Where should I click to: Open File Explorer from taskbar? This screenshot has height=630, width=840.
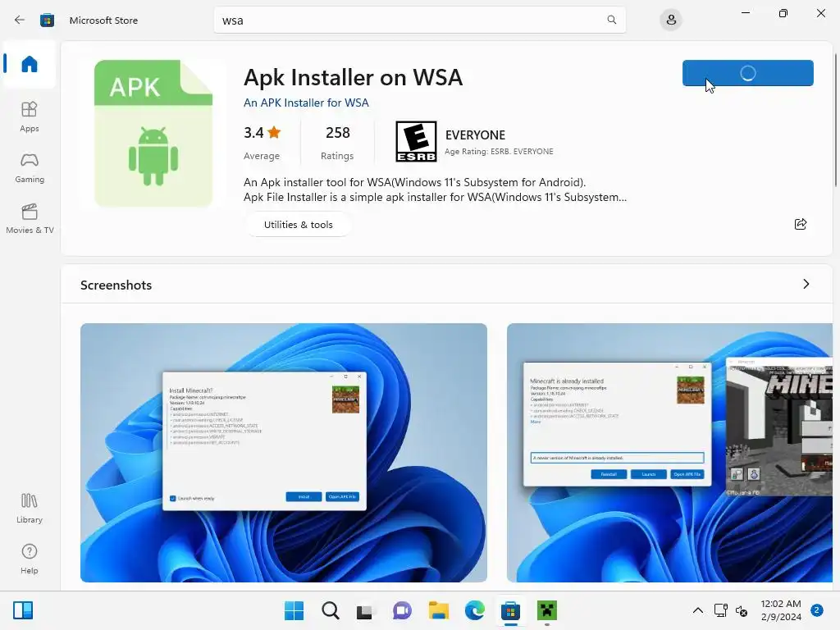[438, 610]
